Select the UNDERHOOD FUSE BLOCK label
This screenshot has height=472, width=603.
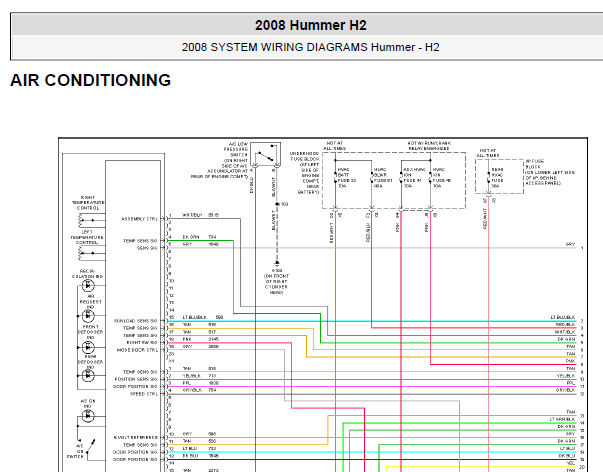305,173
